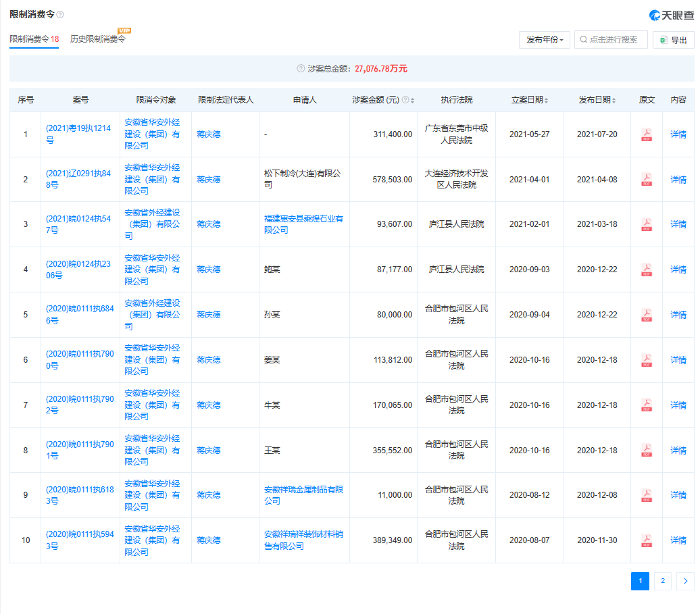This screenshot has height=614, width=700.
Task: Click publish date 2021-07-20 cell
Action: (x=597, y=134)
